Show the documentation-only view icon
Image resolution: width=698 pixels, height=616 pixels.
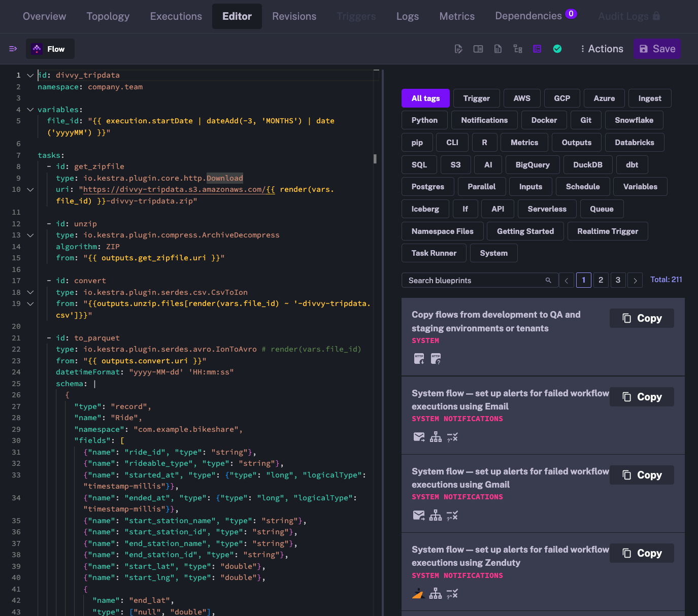(498, 49)
